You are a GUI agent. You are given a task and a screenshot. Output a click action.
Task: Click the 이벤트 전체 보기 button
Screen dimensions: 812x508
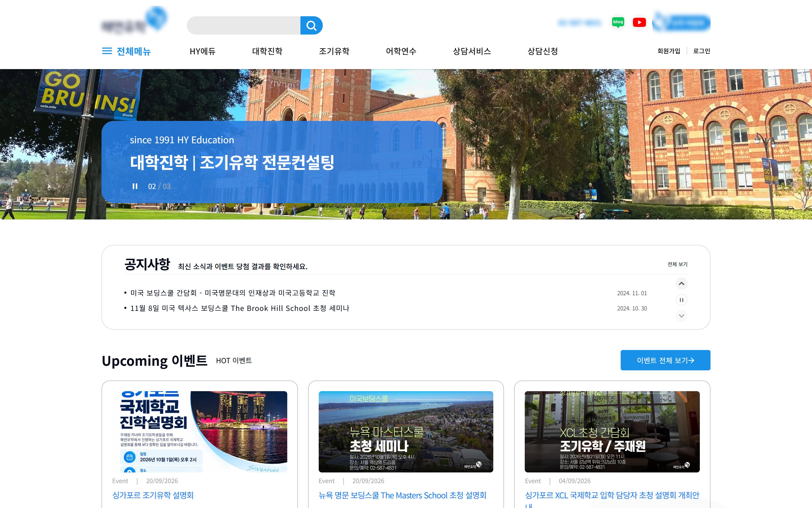point(665,360)
